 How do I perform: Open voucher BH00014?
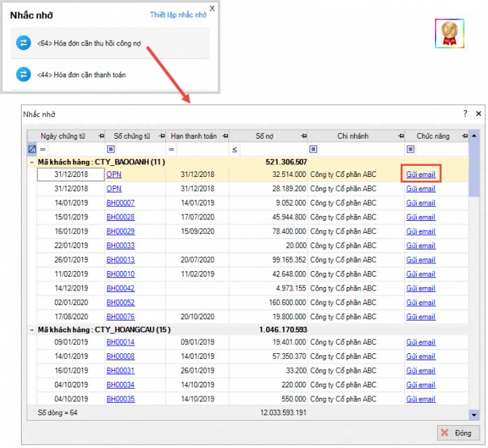(121, 342)
